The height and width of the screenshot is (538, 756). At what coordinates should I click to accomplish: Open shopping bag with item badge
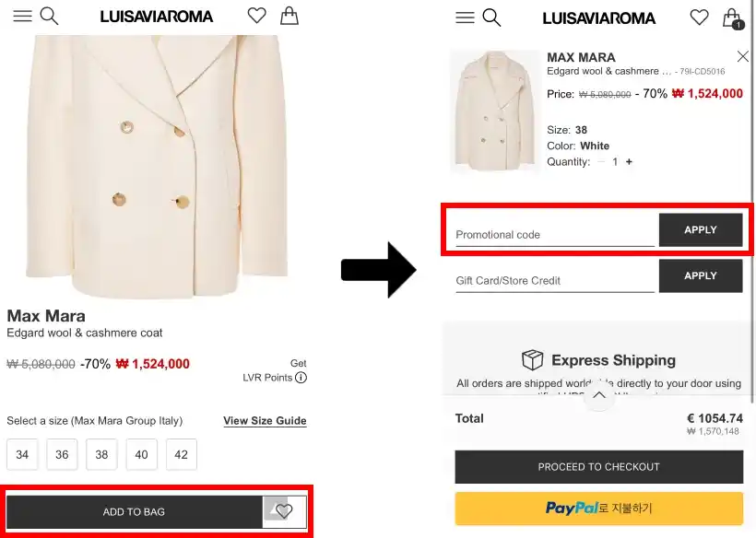click(732, 18)
